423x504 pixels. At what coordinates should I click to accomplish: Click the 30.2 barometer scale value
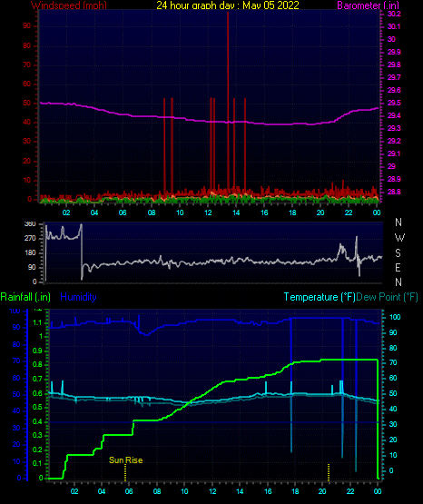tap(394, 14)
